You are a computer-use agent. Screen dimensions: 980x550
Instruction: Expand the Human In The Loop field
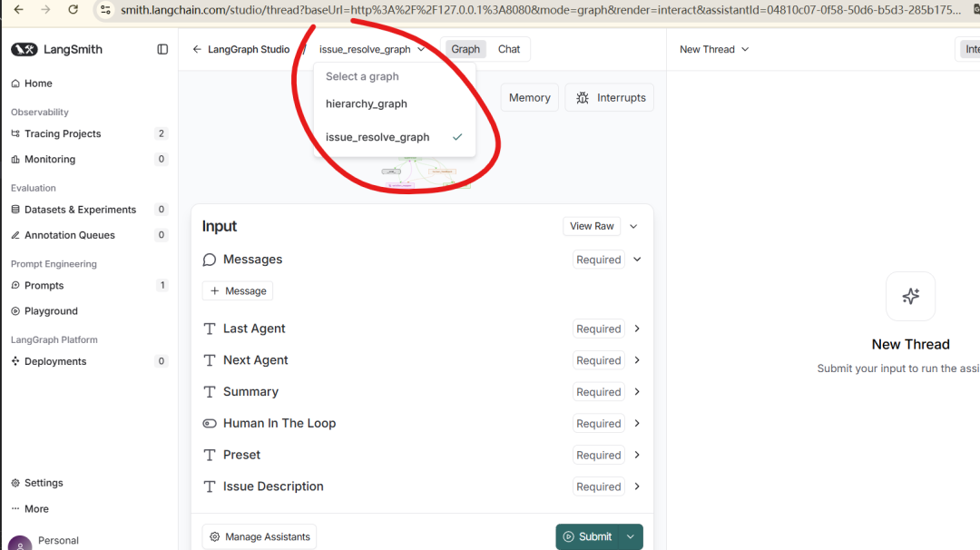pos(637,423)
